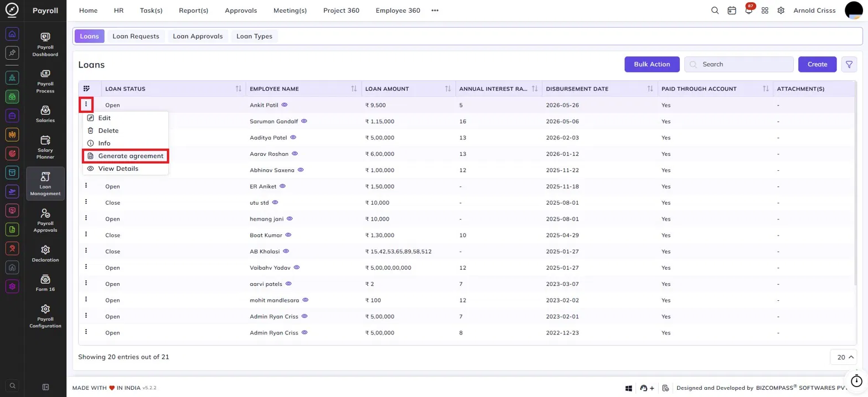Click eye icon next to Boat Kumar
The width and height of the screenshot is (868, 397).
click(x=288, y=235)
